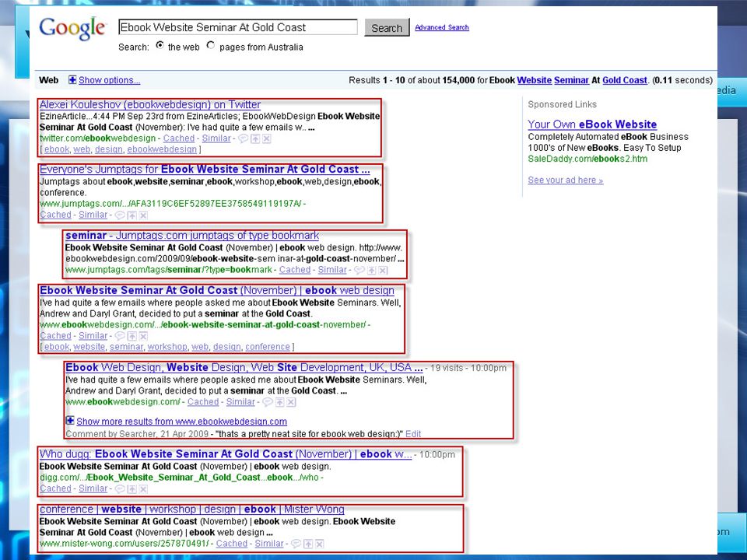Viewport: 747px width, 560px height.
Task: Expand more results from www.ebookwebdesign.com plus icon
Action: tap(69, 421)
